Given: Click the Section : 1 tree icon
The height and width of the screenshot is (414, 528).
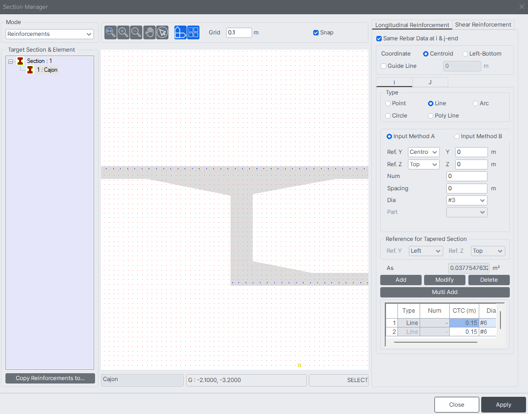Looking at the screenshot, I should tap(20, 61).
